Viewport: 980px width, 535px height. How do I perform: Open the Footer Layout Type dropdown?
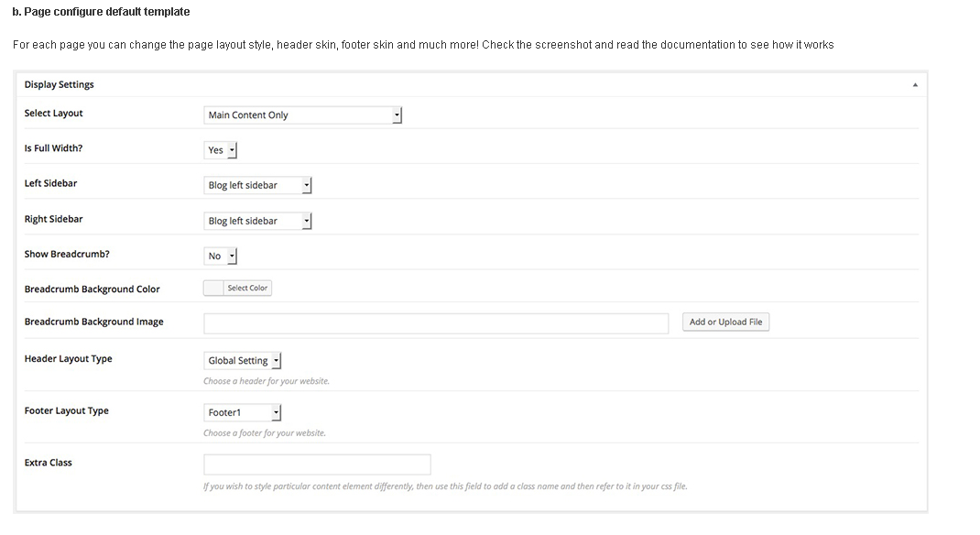point(243,413)
